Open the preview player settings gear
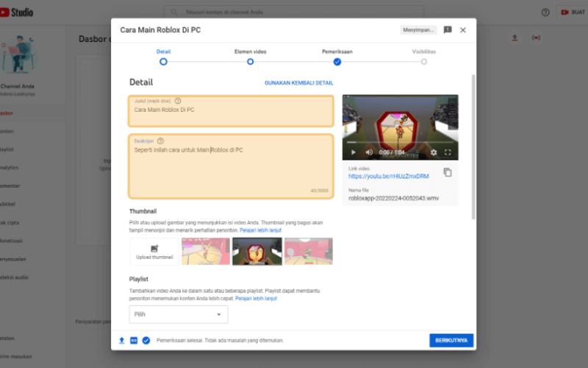 [434, 152]
